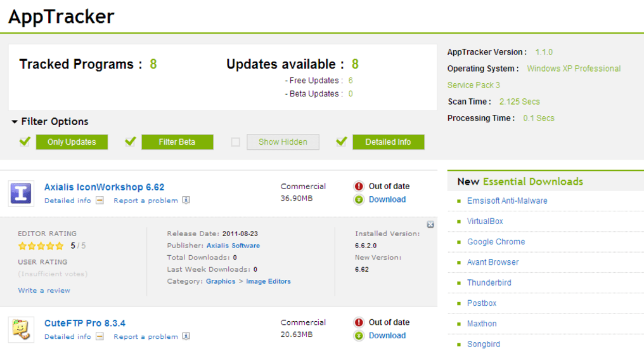The width and height of the screenshot is (644, 351).
Task: Click the Filter Beta button
Action: pos(177,142)
